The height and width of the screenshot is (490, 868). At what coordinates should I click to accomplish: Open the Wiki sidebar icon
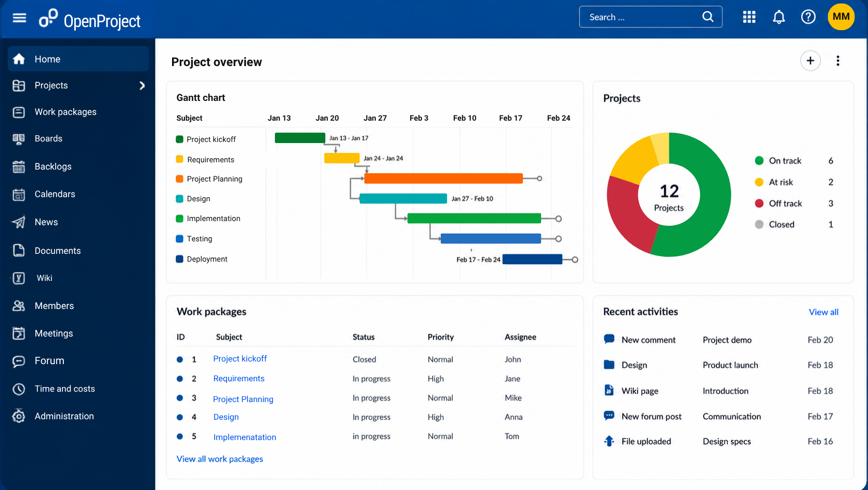[x=19, y=278]
